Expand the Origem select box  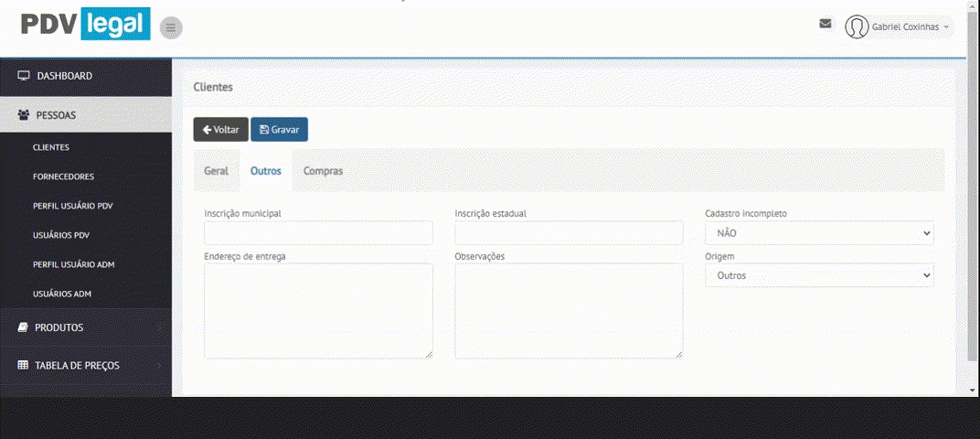click(x=819, y=275)
